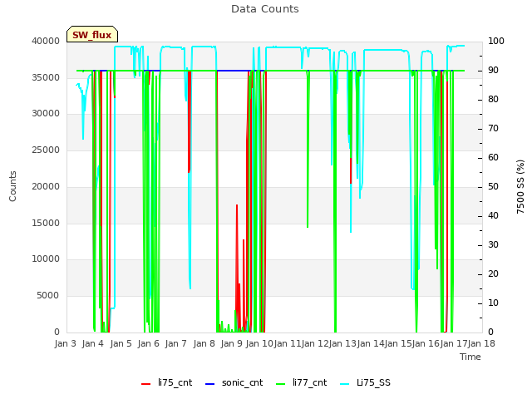This screenshot has height=399, width=532.
Task: Click the 20000 tick label on Counts axis
Action: click(x=46, y=186)
